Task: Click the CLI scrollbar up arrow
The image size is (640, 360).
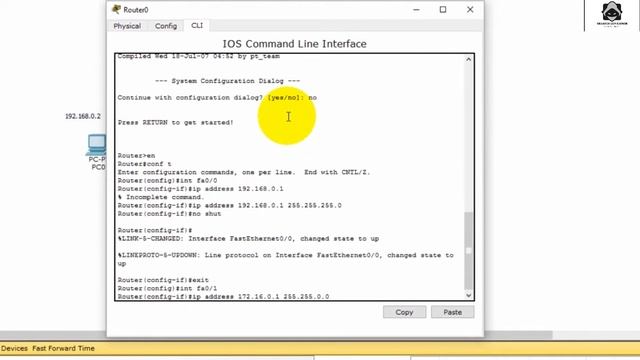Action: 469,60
